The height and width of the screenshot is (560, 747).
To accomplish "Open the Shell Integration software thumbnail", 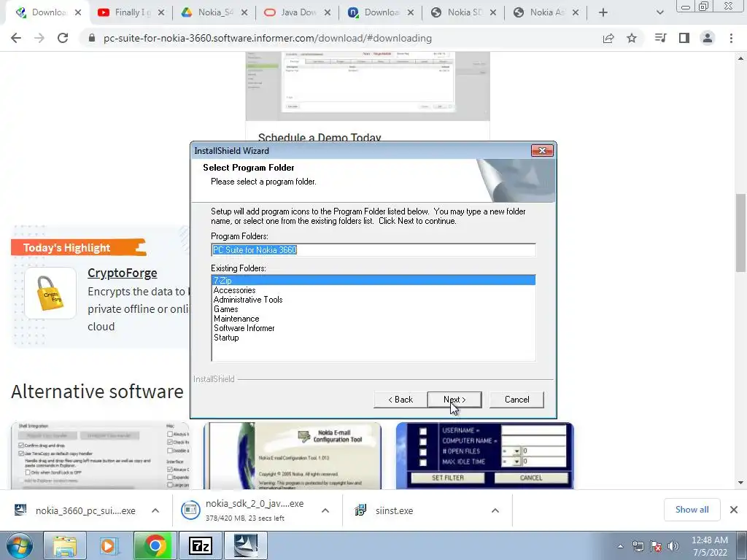I will click(x=100, y=456).
